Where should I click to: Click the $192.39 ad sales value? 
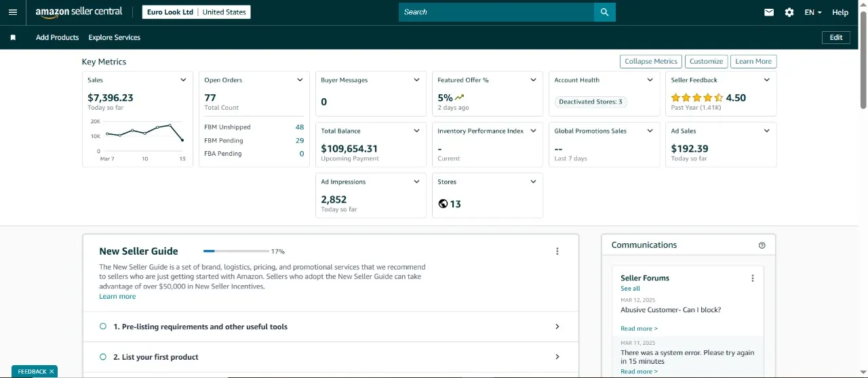690,148
